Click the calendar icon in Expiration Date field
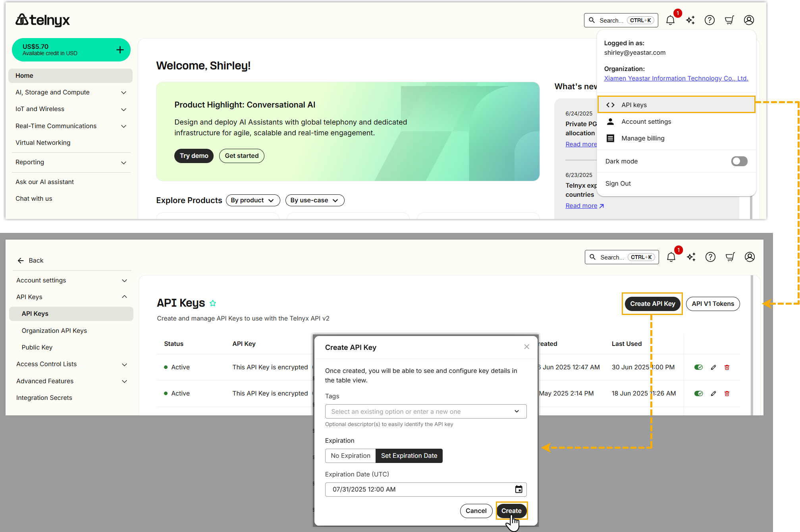 click(x=519, y=489)
